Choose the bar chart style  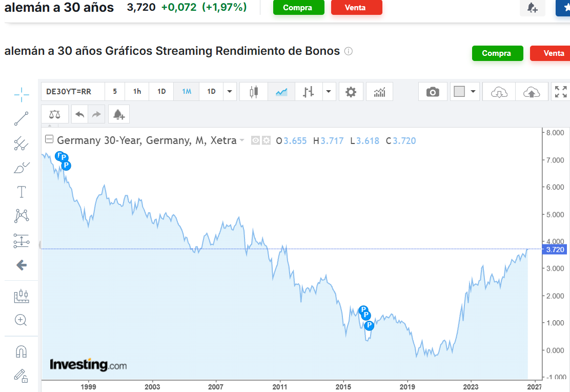point(308,92)
